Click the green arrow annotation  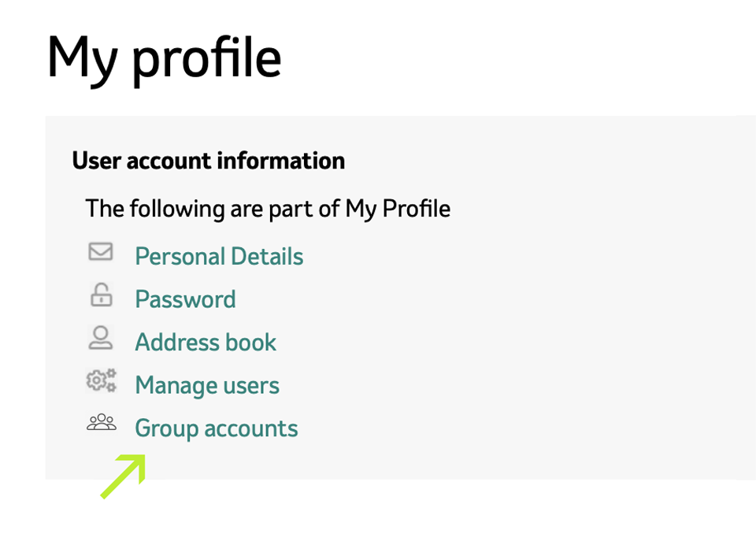pos(124,476)
